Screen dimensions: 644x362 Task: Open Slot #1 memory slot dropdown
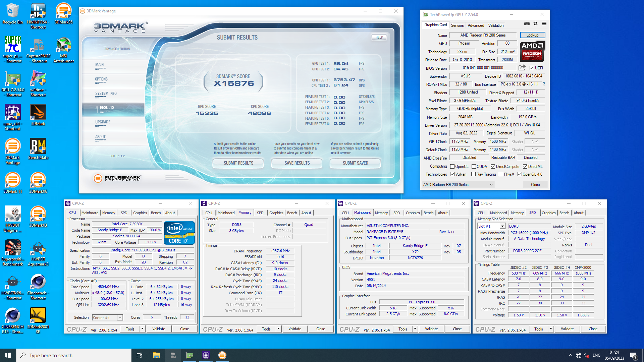[x=491, y=226]
